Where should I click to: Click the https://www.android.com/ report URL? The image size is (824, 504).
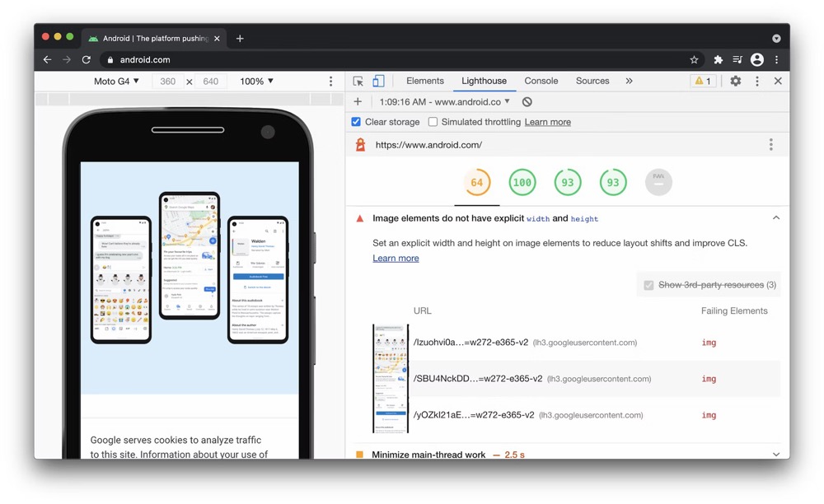428,145
